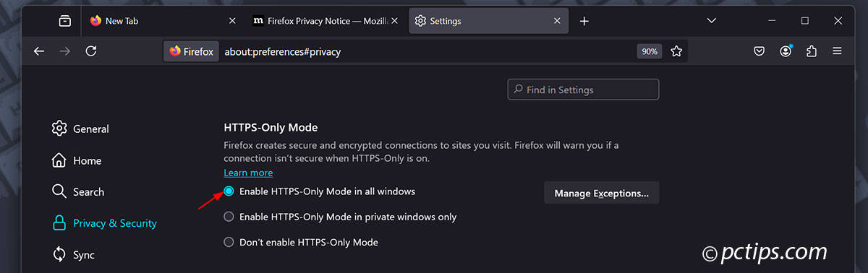
Task: Open the Firefox View icon in tab bar
Action: click(65, 21)
